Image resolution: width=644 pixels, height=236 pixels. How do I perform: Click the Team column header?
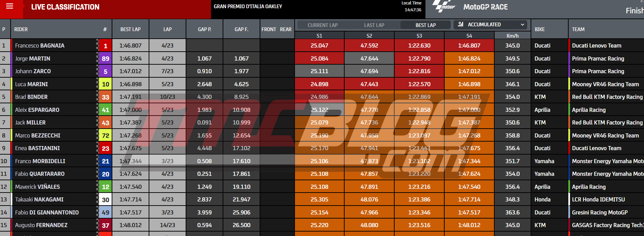click(x=578, y=29)
